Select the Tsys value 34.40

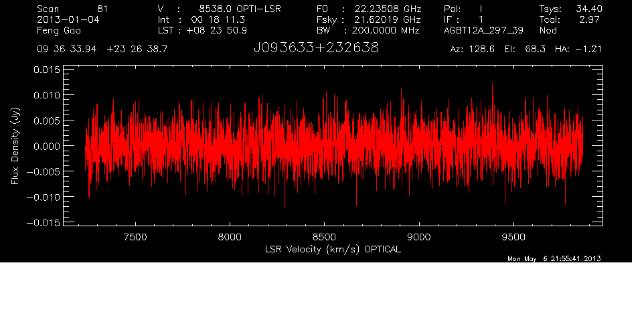click(x=588, y=9)
